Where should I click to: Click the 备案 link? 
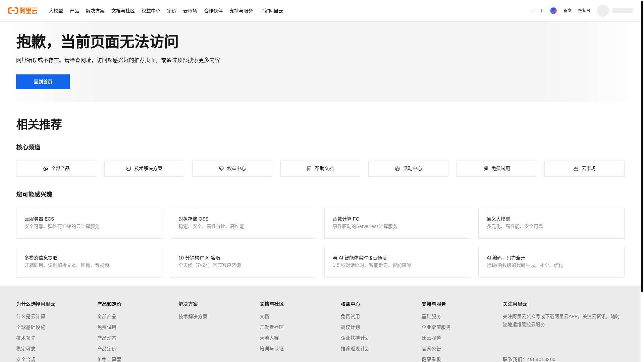(568, 11)
